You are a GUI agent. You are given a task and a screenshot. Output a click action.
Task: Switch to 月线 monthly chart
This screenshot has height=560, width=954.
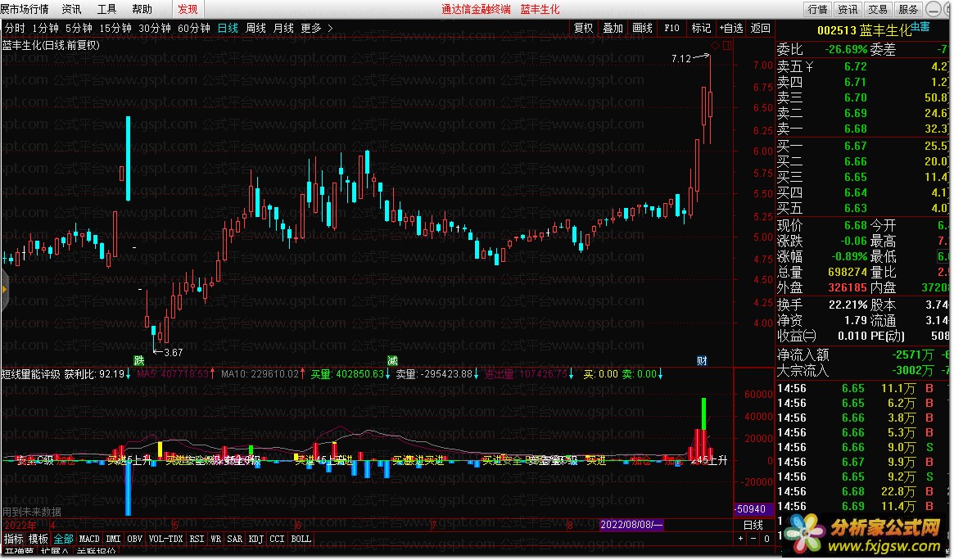(x=283, y=28)
